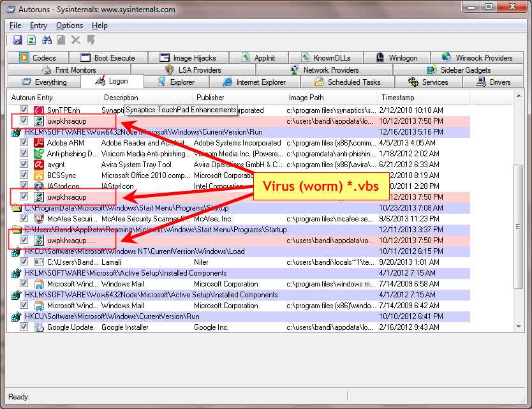This screenshot has width=532, height=409.
Task: Open the Options menu
Action: click(70, 26)
